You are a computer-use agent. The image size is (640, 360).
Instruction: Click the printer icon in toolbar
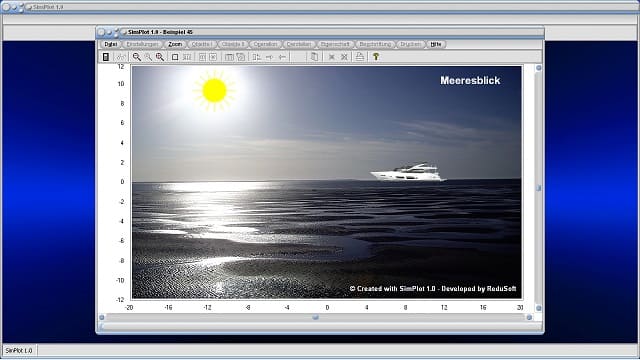point(359,57)
